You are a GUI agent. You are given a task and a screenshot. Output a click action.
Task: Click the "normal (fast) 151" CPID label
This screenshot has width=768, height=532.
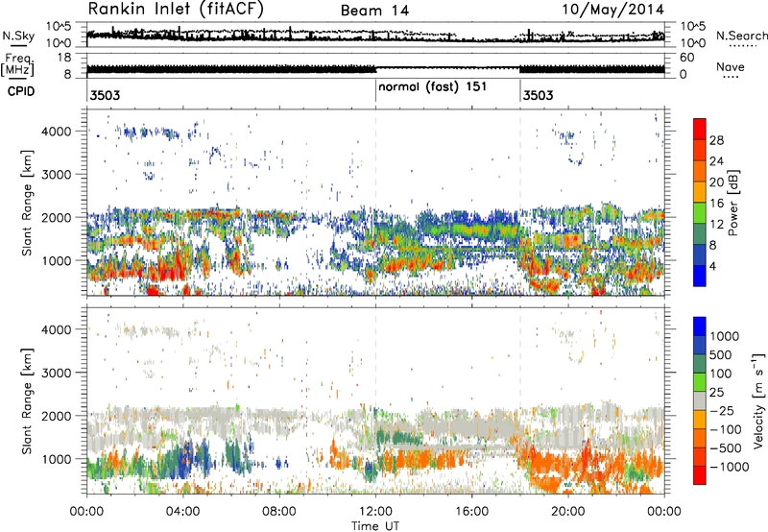pyautogui.click(x=433, y=86)
